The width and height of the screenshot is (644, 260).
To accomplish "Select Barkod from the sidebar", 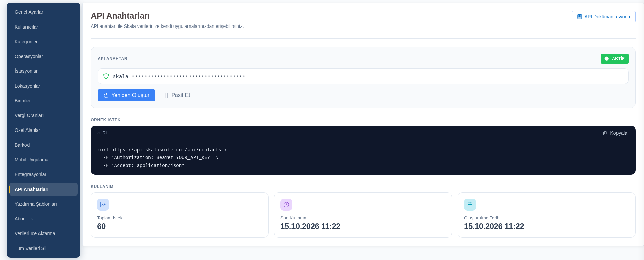I will coord(44,145).
